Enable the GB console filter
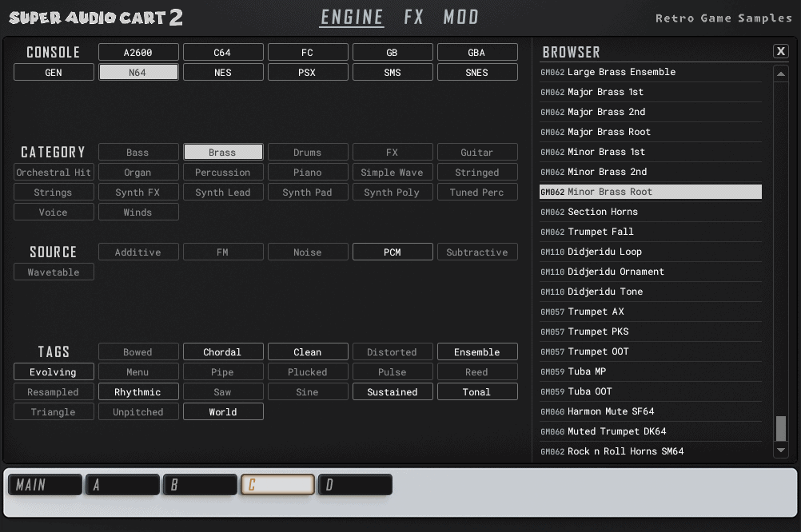 pyautogui.click(x=393, y=52)
